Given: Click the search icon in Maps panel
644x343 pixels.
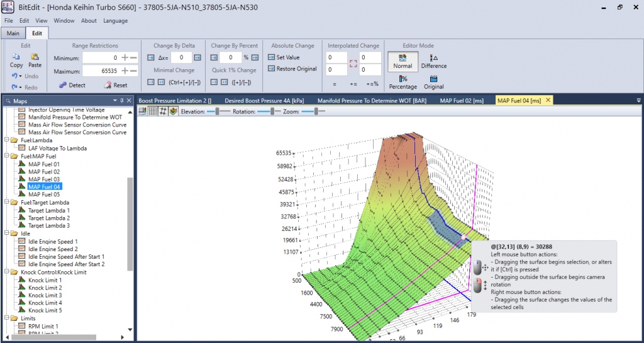Looking at the screenshot, I should pos(8,101).
